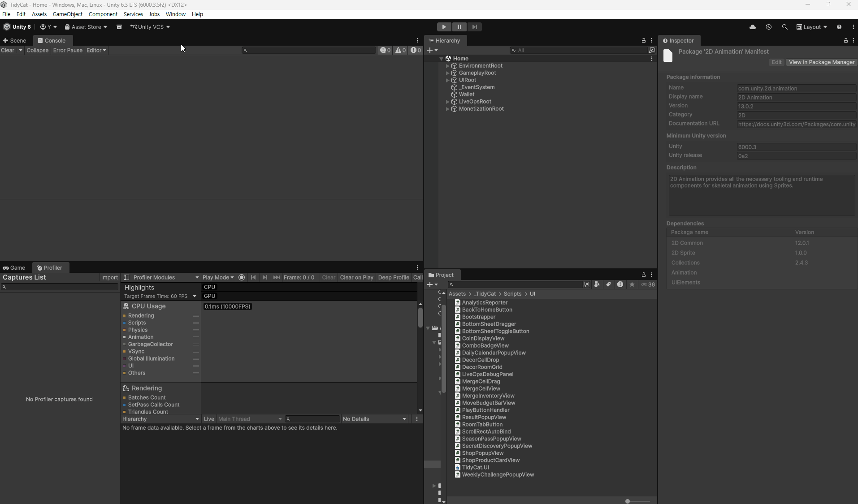The image size is (858, 504).
Task: Open search window icon in Hierarchy
Action: pyautogui.click(x=652, y=50)
